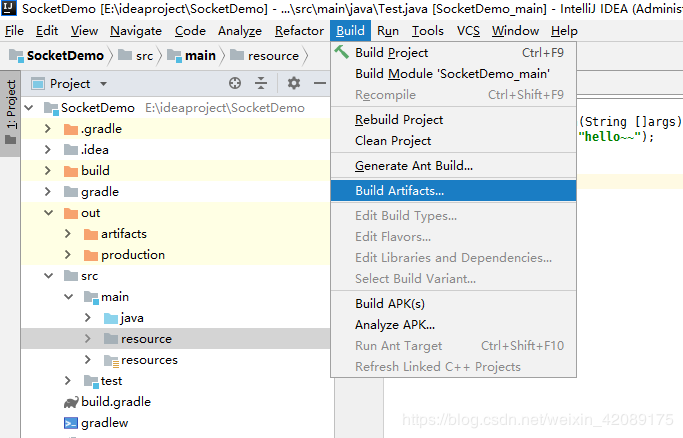Click the out folder icon

click(71, 213)
